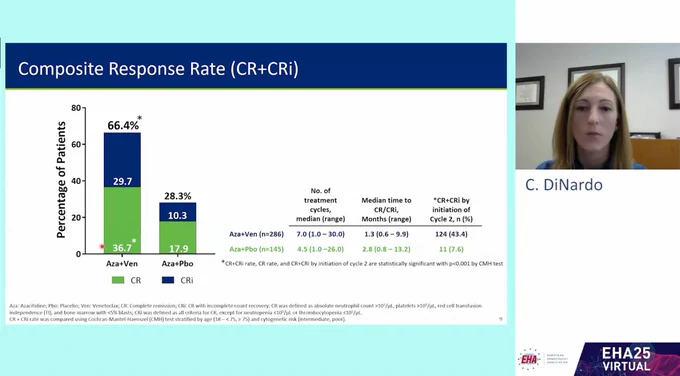The width and height of the screenshot is (680, 376).
Task: Click the 'No. of treatment cycles' column header
Action: point(320,205)
